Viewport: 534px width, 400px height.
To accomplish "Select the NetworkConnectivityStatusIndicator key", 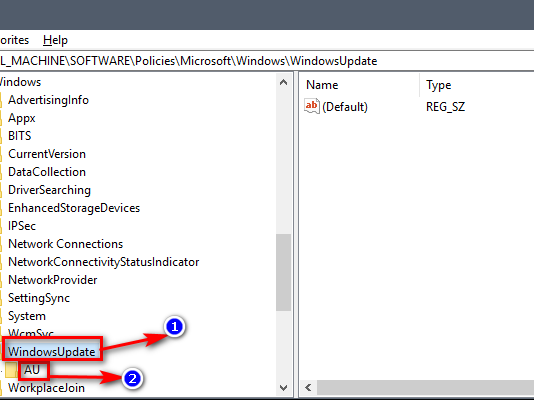I will click(104, 262).
